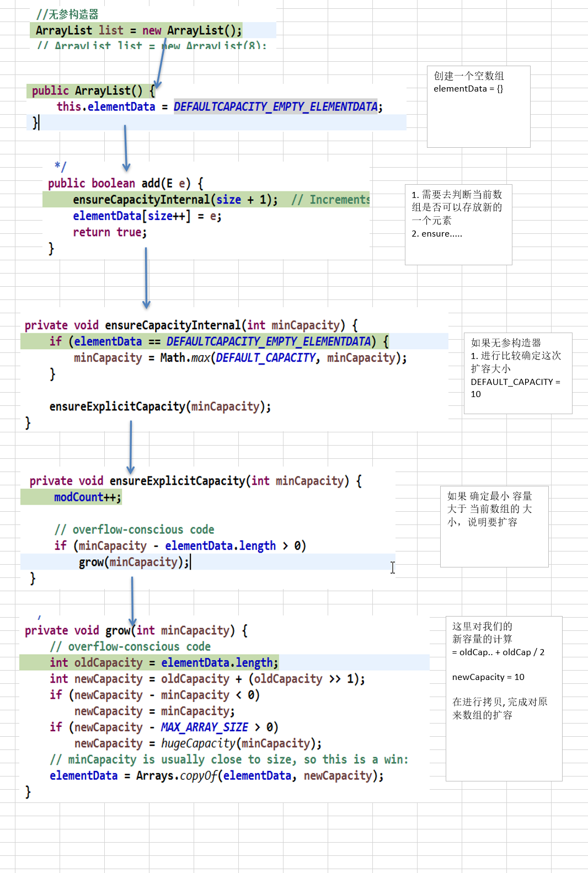Click the signature "public boolean add(E e) {"
The height and width of the screenshot is (873, 588).
[126, 183]
